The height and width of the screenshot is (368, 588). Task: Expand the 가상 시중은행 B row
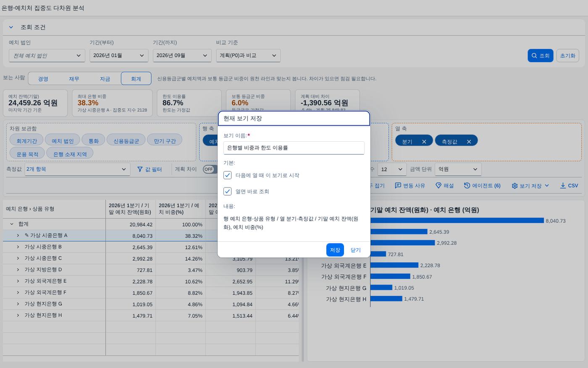pyautogui.click(x=18, y=247)
